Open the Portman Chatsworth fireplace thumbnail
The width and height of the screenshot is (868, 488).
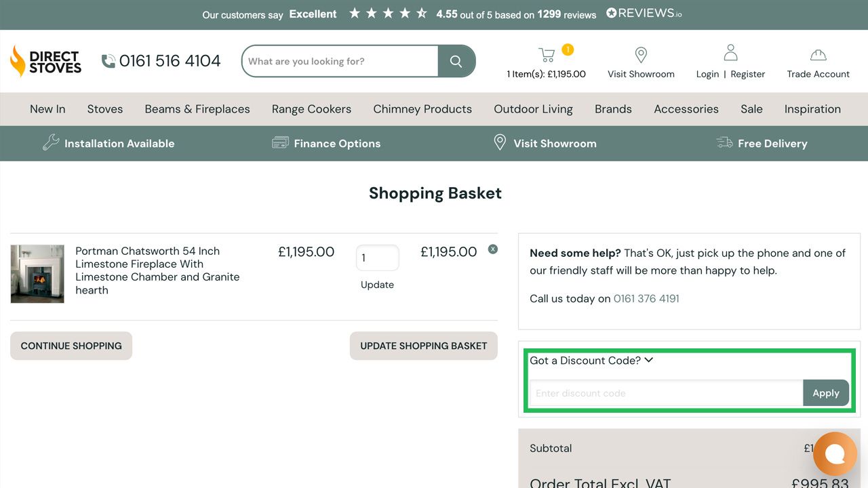[37, 274]
